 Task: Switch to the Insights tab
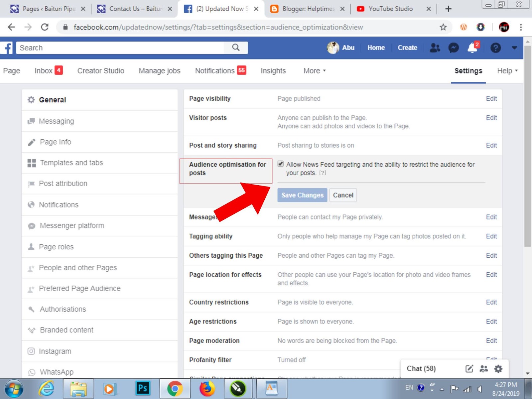point(273,70)
